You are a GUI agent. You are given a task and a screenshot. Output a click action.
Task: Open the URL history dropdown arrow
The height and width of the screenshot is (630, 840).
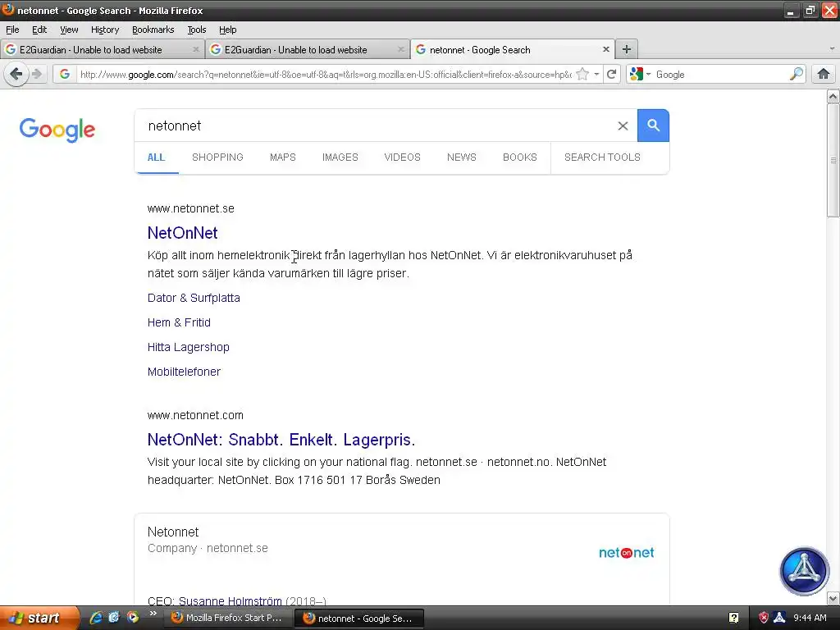coord(596,74)
